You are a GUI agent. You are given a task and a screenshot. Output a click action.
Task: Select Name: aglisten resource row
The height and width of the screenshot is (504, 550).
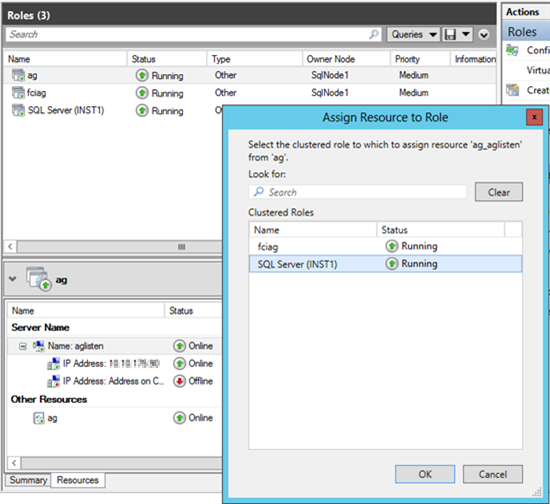click(115, 346)
